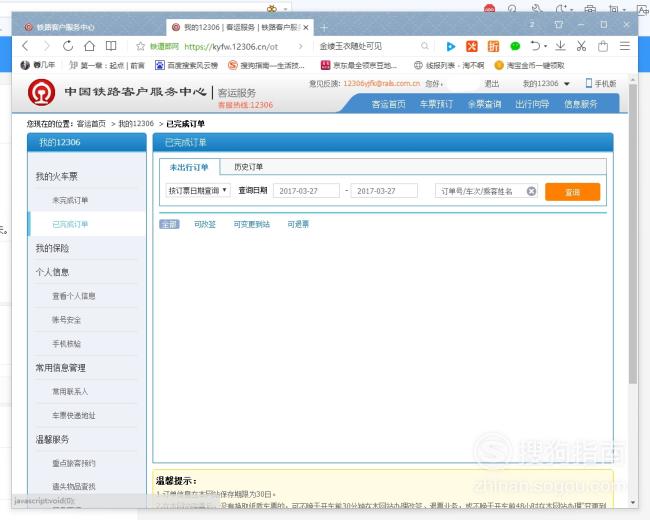Open 我的保险 in sidebar
The height and width of the screenshot is (520, 650).
52,248
